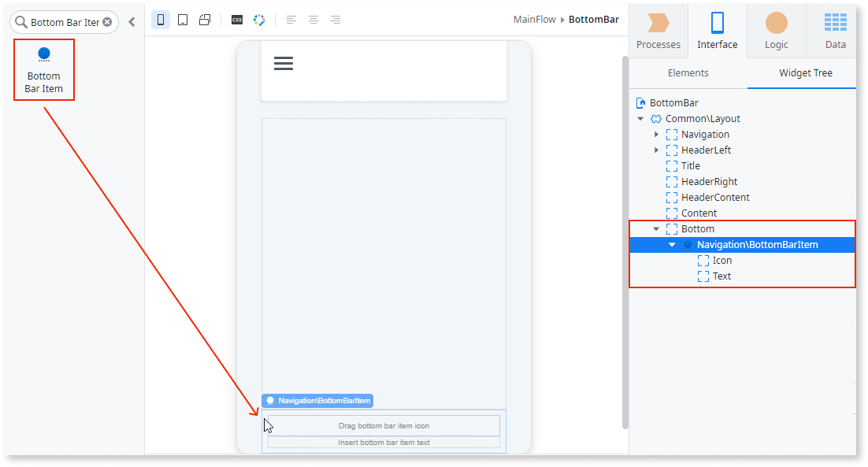Collapse the widget search panel
The height and width of the screenshot is (467, 868).
point(132,21)
